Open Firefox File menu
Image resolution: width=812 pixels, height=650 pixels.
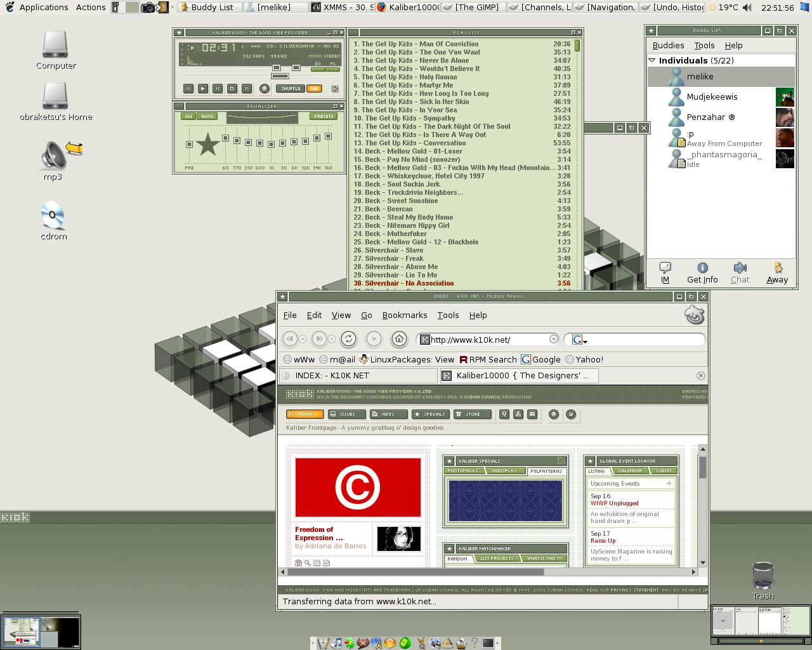pos(290,315)
